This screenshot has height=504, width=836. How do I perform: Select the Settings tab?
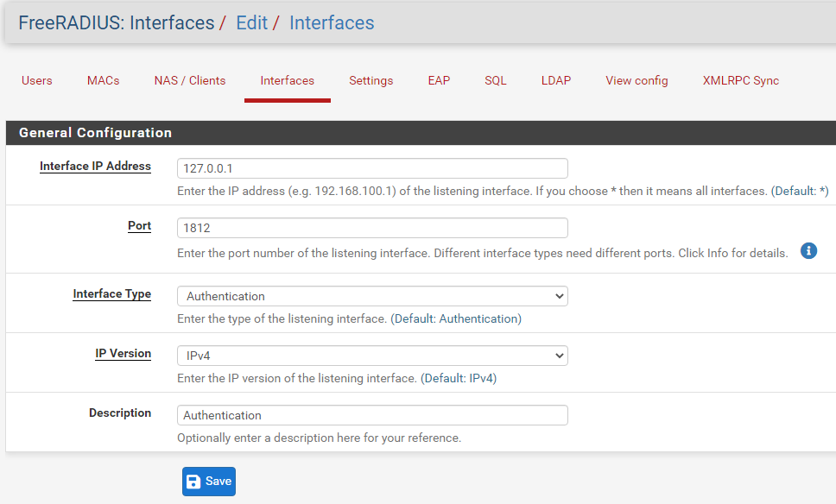371,80
